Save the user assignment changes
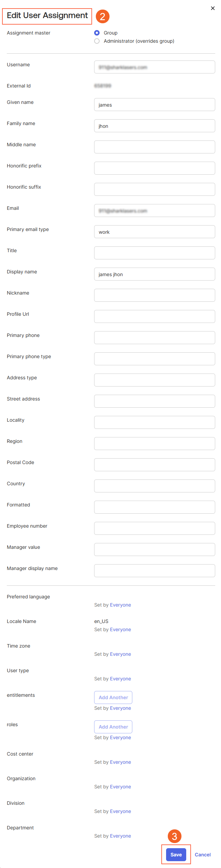Image resolution: width=221 pixels, height=868 pixels. point(176,855)
